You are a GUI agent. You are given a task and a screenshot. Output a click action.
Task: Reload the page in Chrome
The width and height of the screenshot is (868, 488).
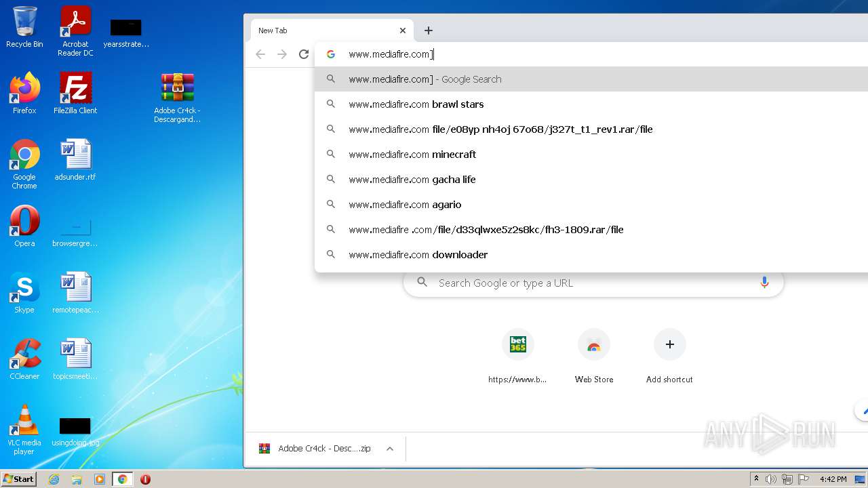[304, 54]
